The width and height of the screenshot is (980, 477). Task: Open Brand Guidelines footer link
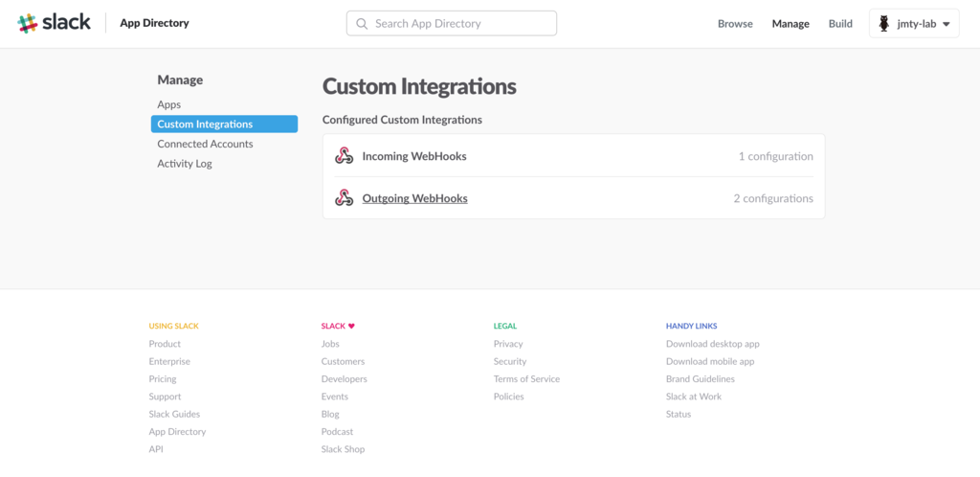(x=701, y=379)
